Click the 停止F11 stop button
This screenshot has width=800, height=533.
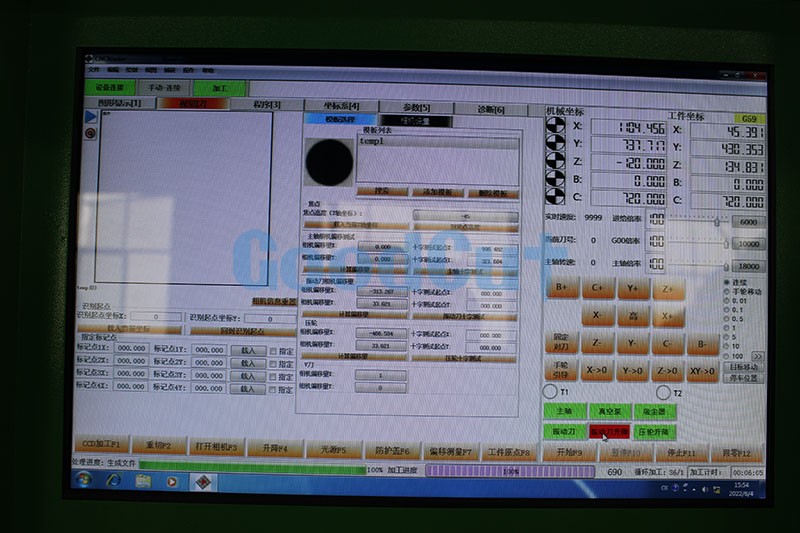[x=681, y=452]
